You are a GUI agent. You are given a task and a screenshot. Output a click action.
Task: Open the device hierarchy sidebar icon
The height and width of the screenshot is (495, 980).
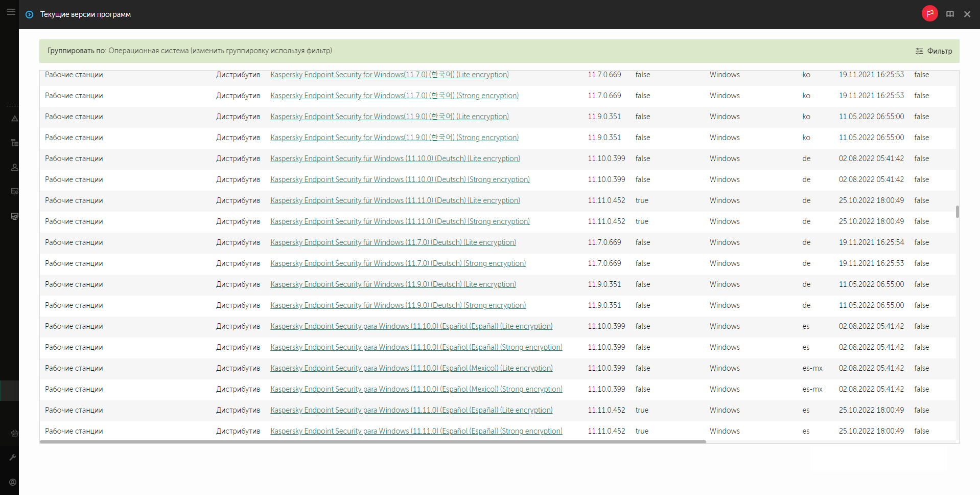pyautogui.click(x=15, y=143)
